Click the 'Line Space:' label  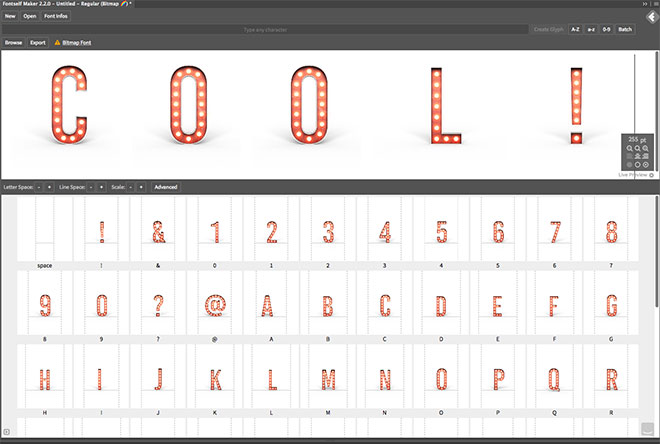click(x=72, y=187)
